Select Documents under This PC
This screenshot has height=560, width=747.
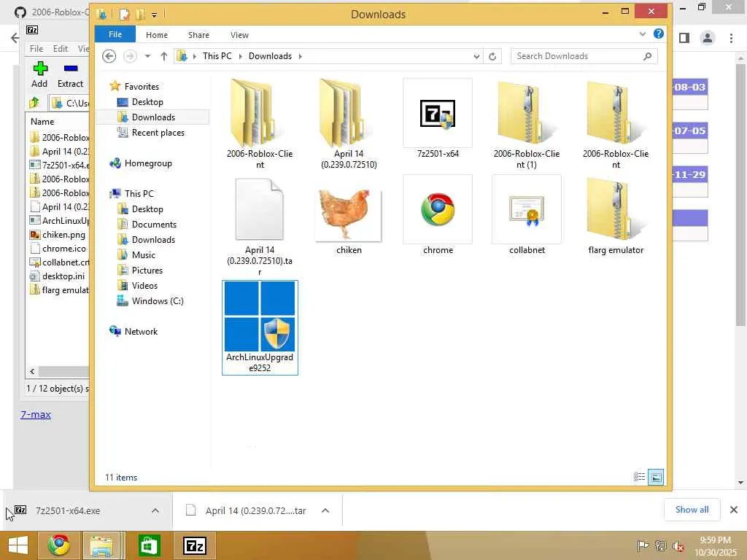[x=154, y=225]
